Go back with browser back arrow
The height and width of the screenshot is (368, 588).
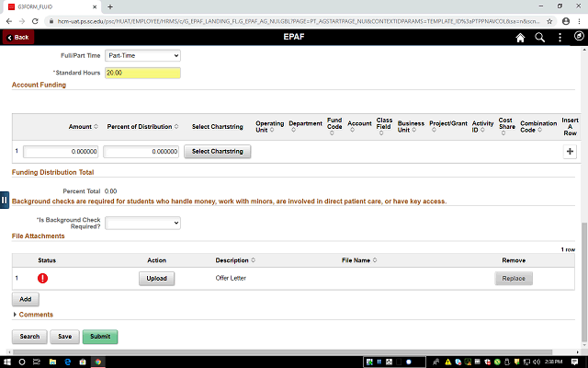point(9,21)
